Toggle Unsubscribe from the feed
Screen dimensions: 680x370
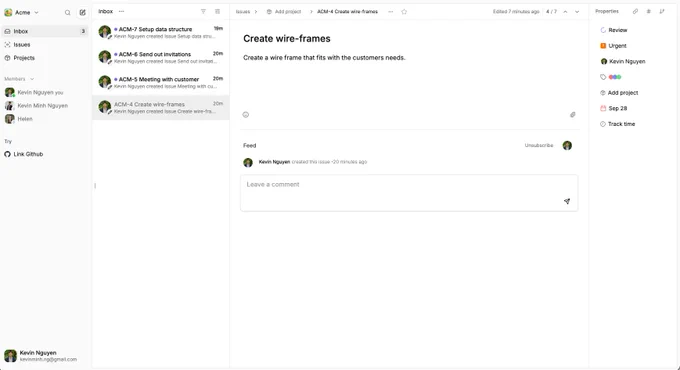point(539,145)
